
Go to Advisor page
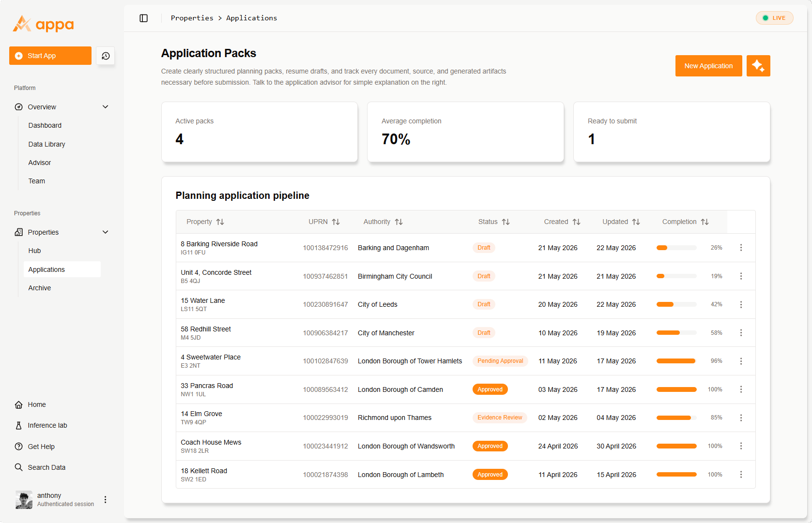pos(40,163)
